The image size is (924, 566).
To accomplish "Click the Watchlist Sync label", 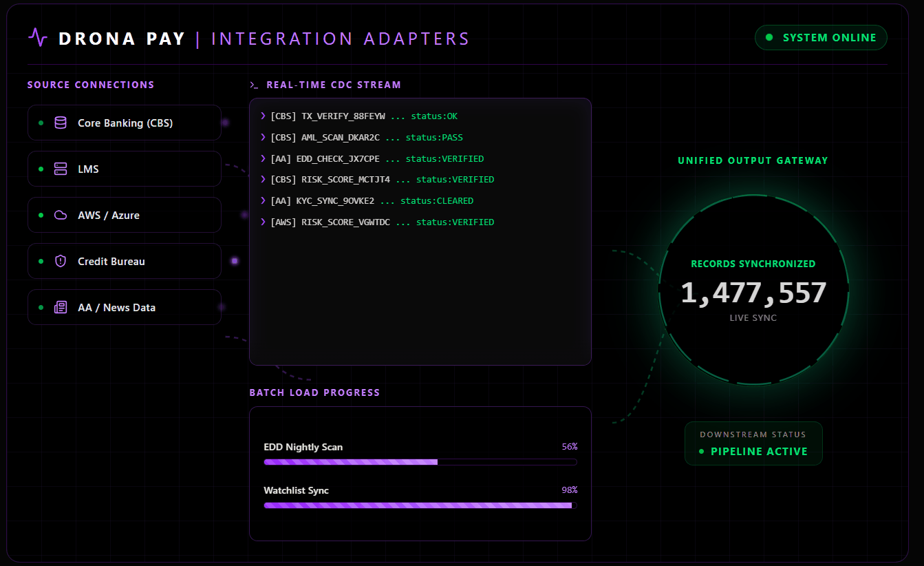I will coord(297,491).
